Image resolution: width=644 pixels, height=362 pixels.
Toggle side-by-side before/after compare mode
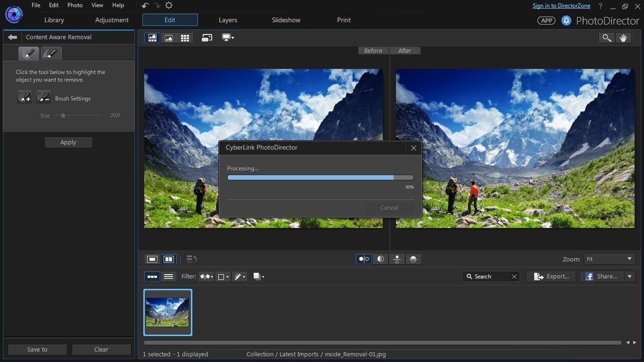pos(364,259)
